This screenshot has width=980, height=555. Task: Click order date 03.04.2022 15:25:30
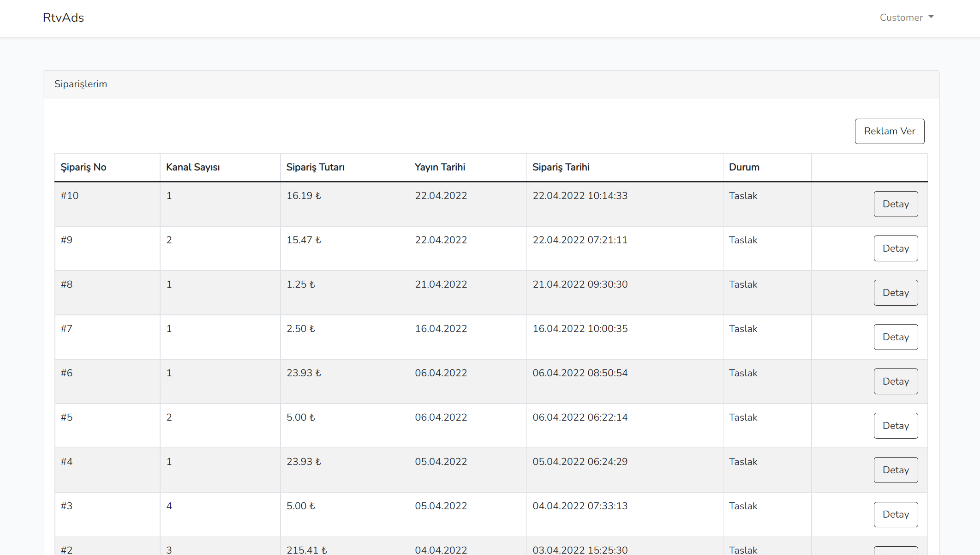pos(580,550)
